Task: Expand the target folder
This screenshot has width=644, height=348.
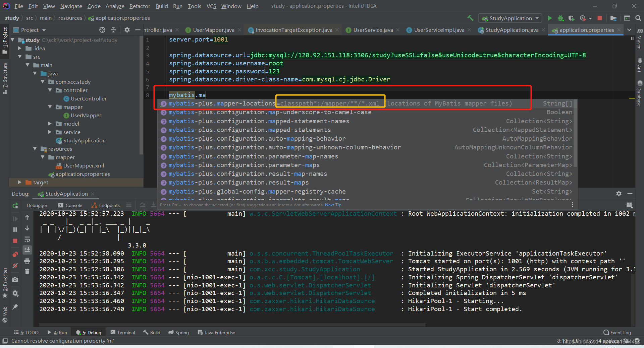Action: (x=20, y=182)
